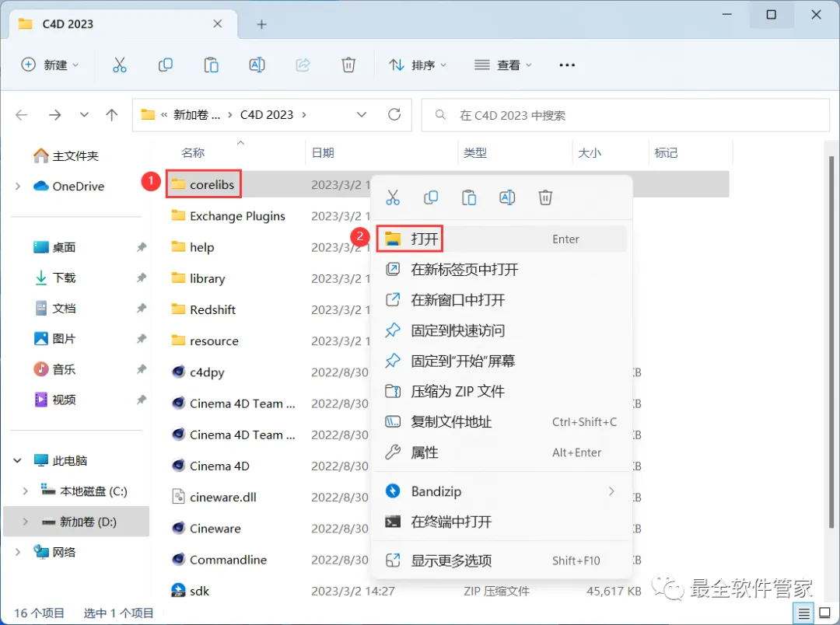This screenshot has height=625, width=840.
Task: Select the c4dpy application file
Action: point(207,372)
